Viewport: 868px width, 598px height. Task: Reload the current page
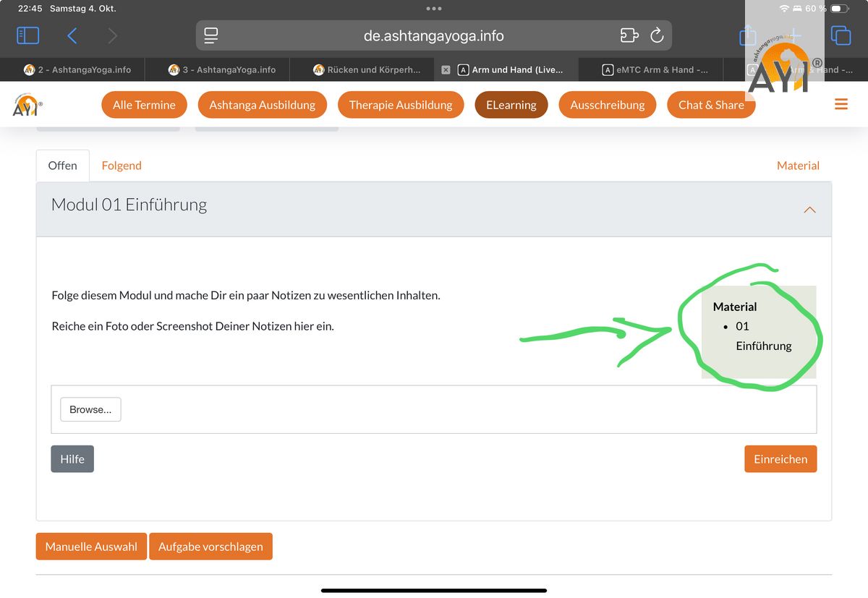pyautogui.click(x=657, y=35)
